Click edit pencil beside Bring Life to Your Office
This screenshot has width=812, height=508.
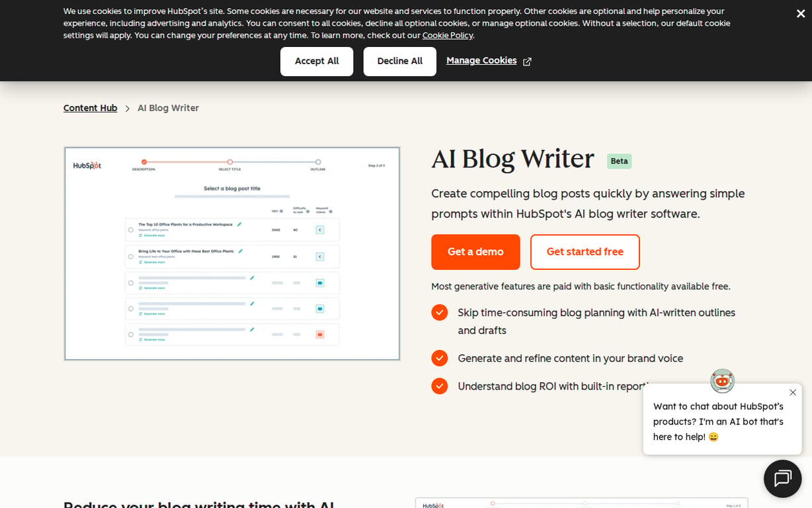(241, 251)
